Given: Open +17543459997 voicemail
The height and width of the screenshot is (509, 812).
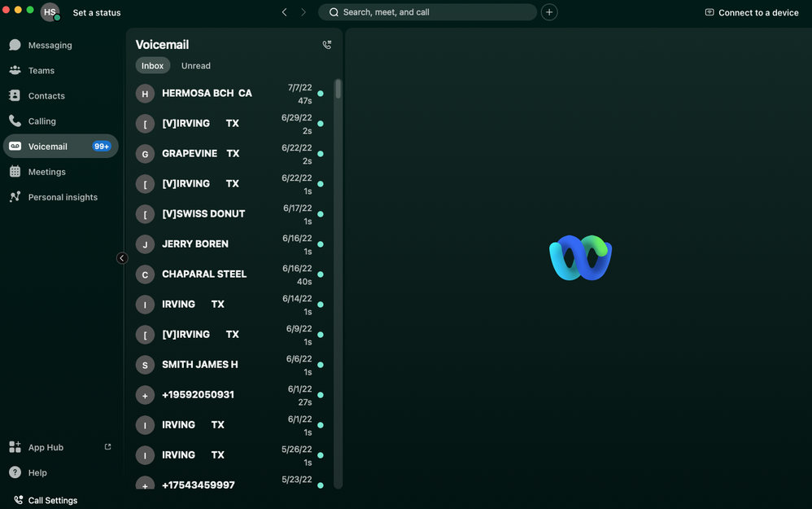Looking at the screenshot, I should click(230, 481).
